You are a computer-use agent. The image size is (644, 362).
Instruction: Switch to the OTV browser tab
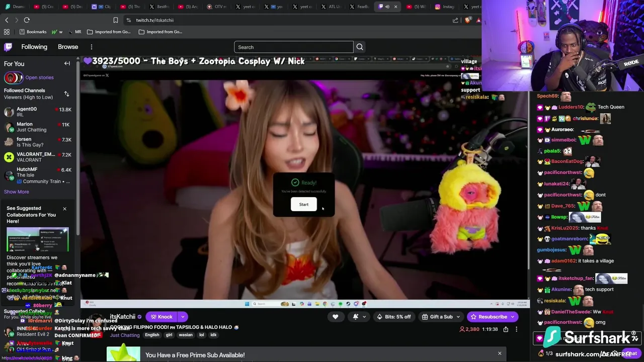pos(217,7)
